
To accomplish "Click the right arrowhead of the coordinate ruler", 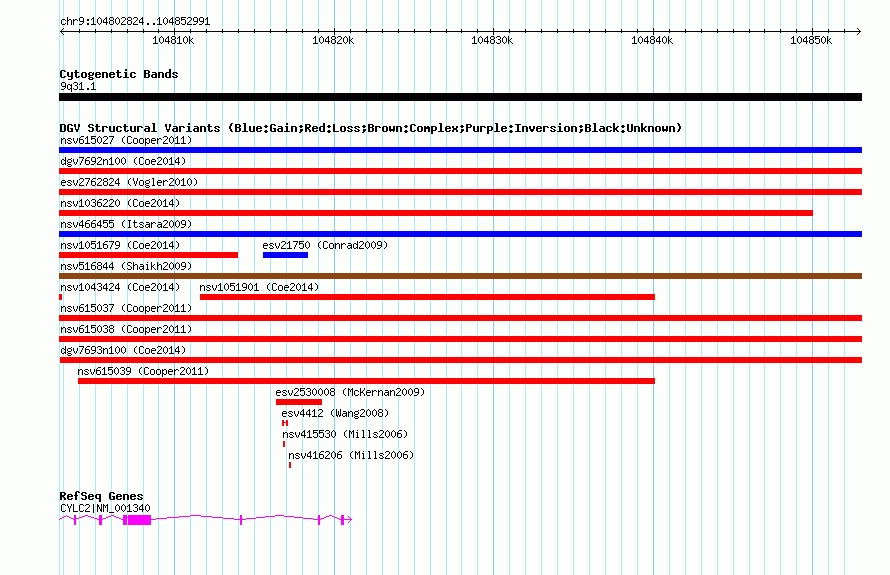I will pos(858,31).
